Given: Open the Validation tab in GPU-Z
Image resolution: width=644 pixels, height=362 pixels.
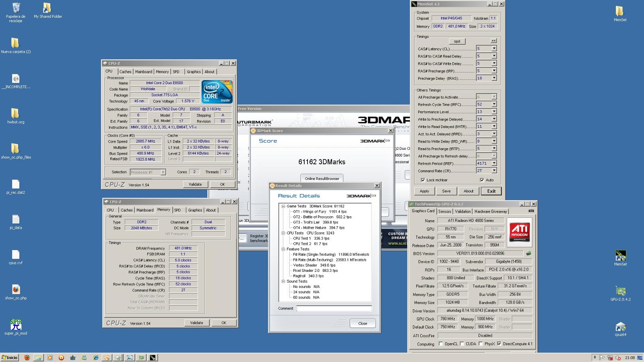Looking at the screenshot, I should click(463, 211).
